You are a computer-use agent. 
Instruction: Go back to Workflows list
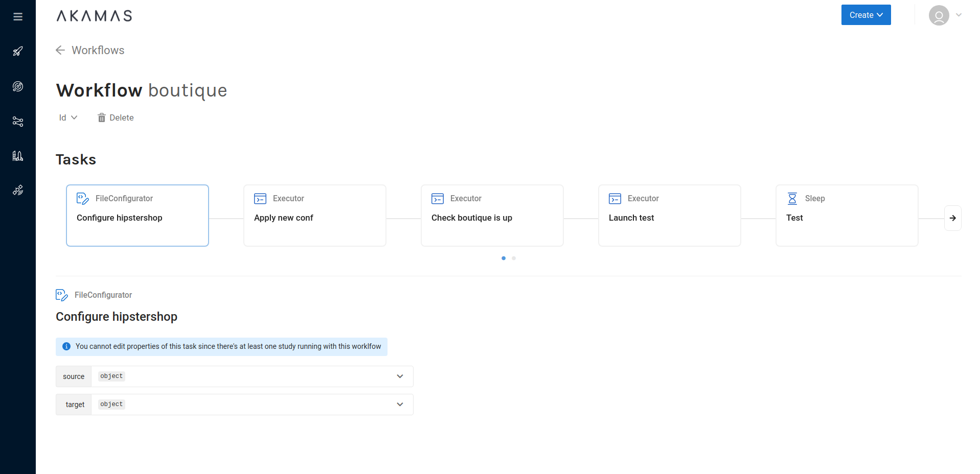[x=98, y=50]
